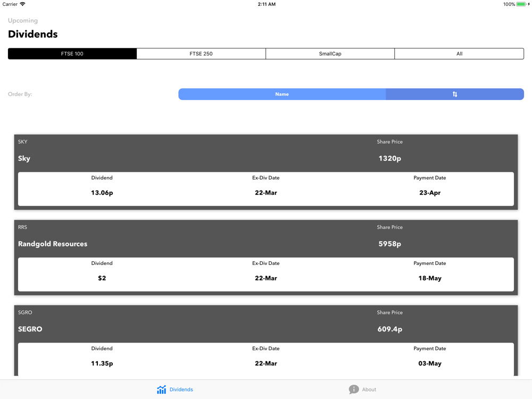The width and height of the screenshot is (532, 399).
Task: Show SmallCap dividends
Action: click(x=330, y=54)
